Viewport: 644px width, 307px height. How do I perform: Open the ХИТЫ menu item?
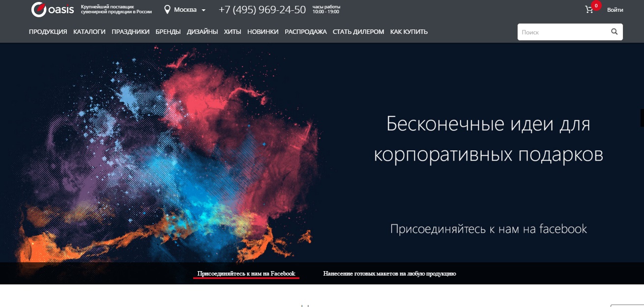[x=233, y=31]
